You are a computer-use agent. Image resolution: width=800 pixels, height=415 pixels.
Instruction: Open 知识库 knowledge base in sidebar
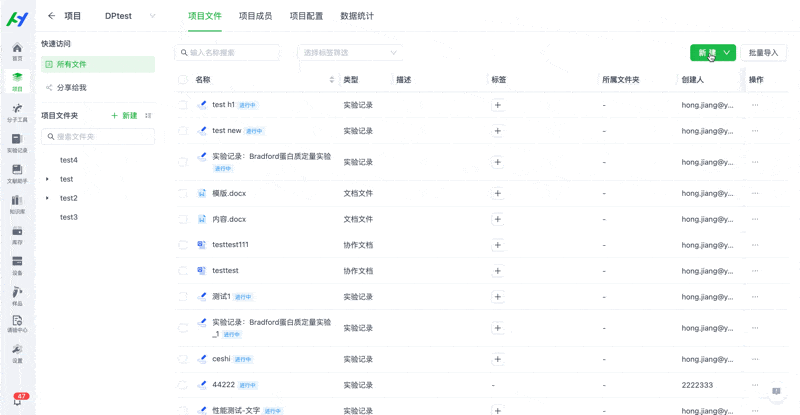click(x=17, y=205)
